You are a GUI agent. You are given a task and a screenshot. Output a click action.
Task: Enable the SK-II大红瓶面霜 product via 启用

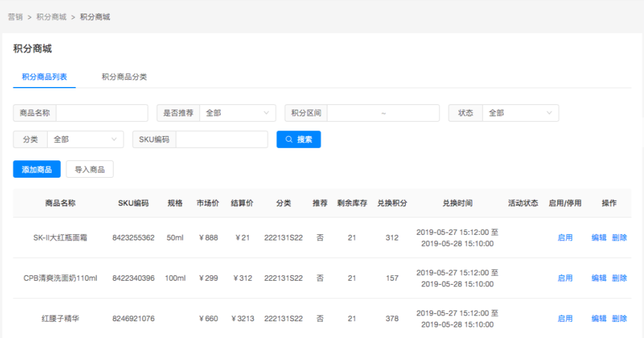tap(565, 237)
